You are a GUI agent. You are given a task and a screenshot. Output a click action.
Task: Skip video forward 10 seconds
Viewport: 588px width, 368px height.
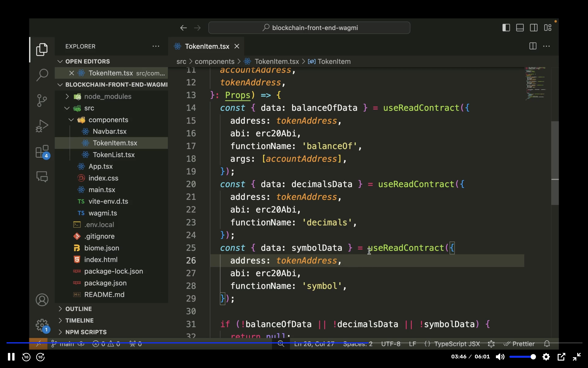[x=40, y=357]
